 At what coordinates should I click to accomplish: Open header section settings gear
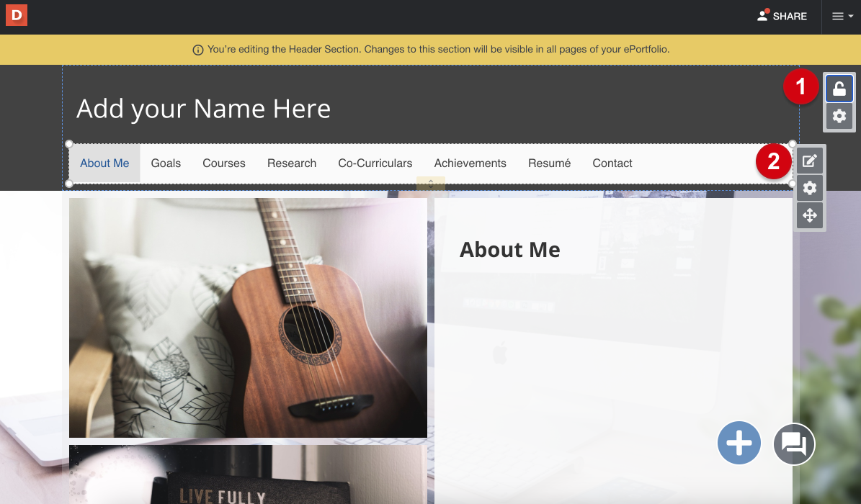coord(839,116)
